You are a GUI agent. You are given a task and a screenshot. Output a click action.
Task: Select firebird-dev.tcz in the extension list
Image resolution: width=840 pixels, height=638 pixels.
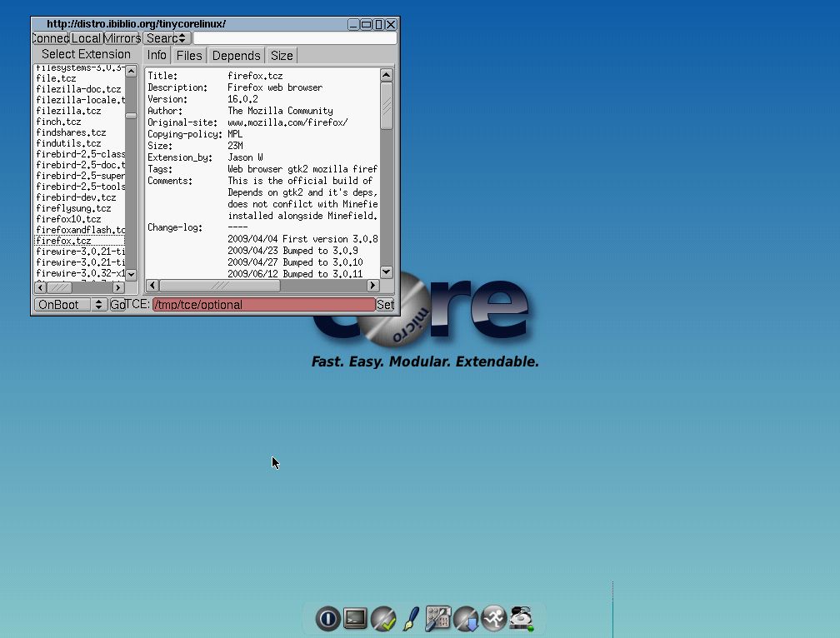pyautogui.click(x=80, y=197)
